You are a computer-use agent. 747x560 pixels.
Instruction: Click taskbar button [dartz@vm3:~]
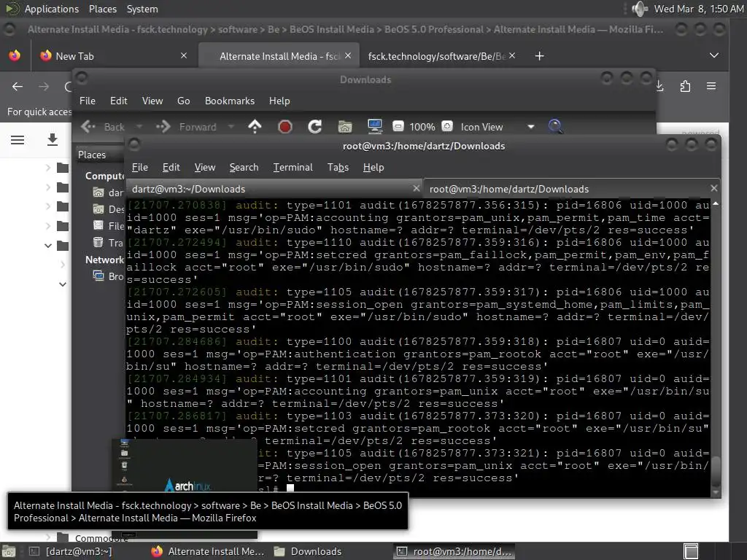pyautogui.click(x=71, y=551)
